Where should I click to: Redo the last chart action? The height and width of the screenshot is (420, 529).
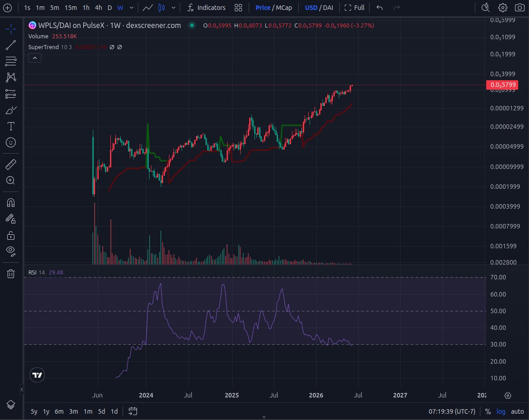pyautogui.click(x=397, y=7)
